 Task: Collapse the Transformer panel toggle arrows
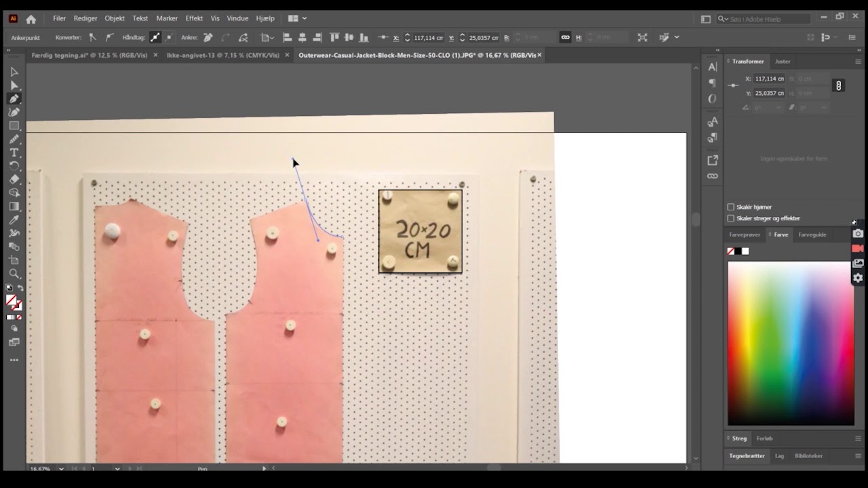coord(728,61)
